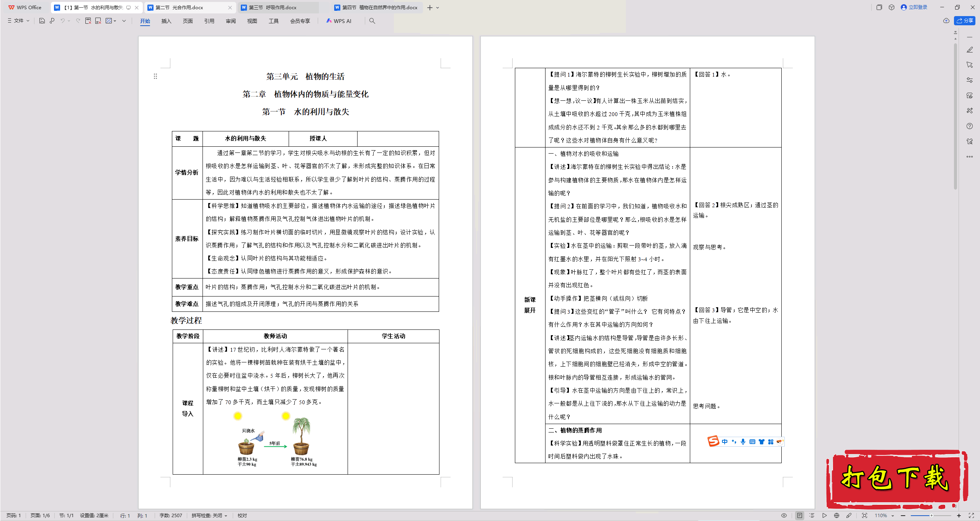Switch to 第二节 光合作用.docx tab
Image resolution: width=980 pixels, height=521 pixels.
click(189, 8)
